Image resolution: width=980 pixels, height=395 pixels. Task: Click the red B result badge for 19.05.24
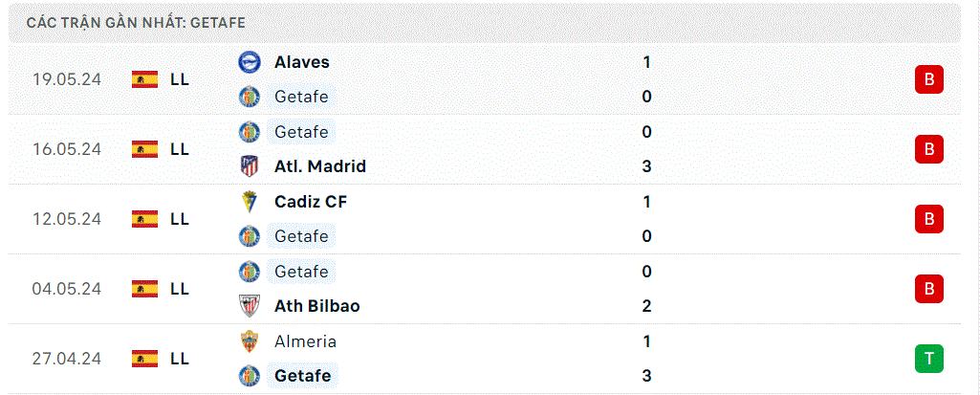[928, 79]
